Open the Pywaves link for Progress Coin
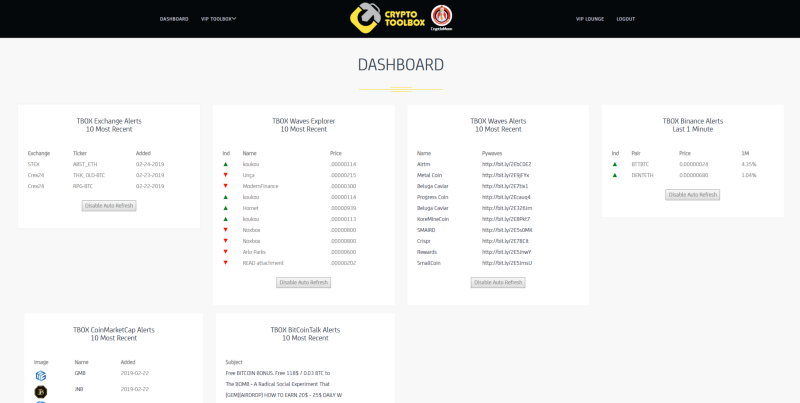This screenshot has width=800, height=403. 507,197
